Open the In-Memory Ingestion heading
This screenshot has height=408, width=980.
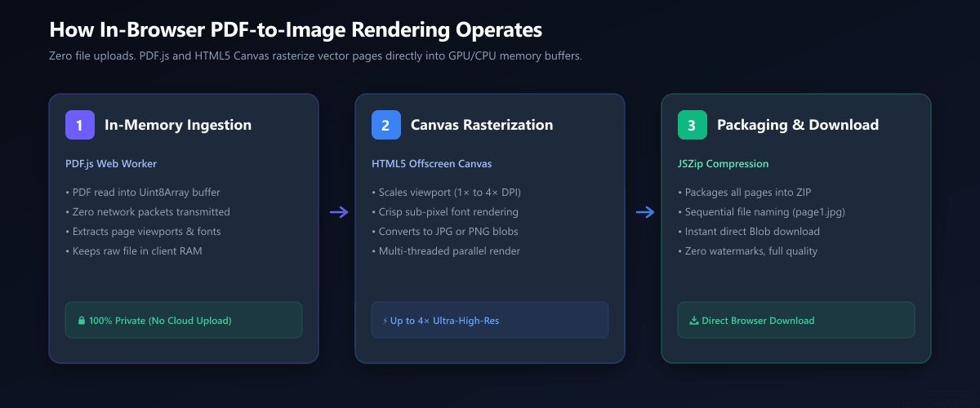point(178,125)
